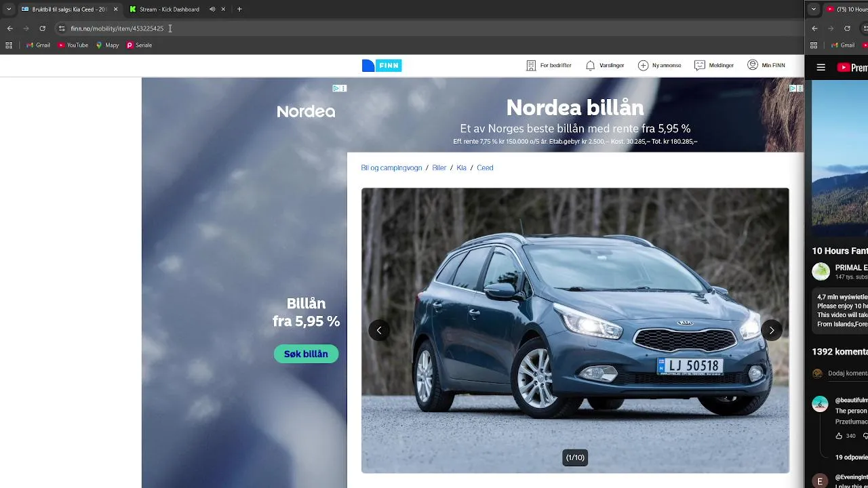868x488 pixels.
Task: Open the Gmail bookmark in the FINN window
Action: (38, 45)
